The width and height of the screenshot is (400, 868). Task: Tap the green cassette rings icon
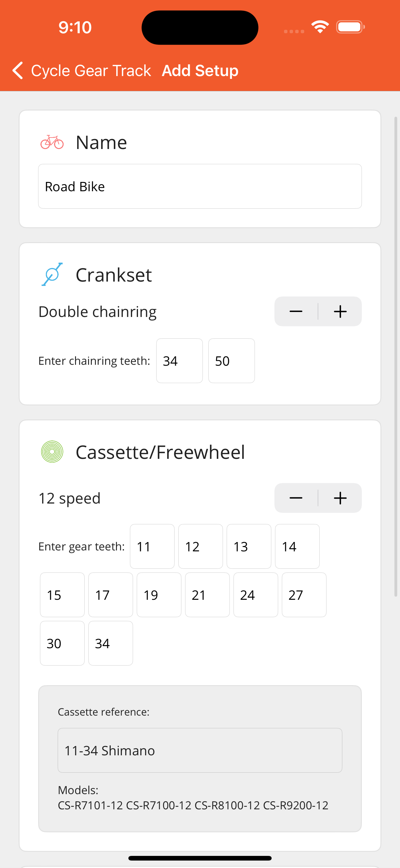point(52,451)
